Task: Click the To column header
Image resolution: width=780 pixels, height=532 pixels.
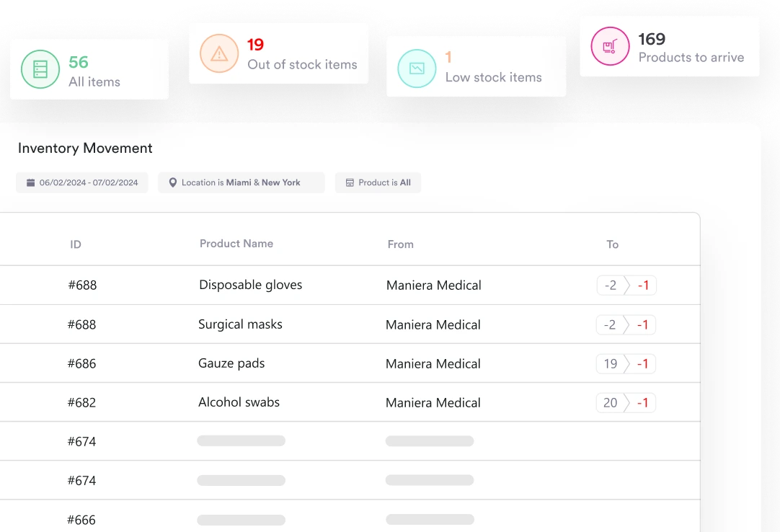Action: coord(612,244)
